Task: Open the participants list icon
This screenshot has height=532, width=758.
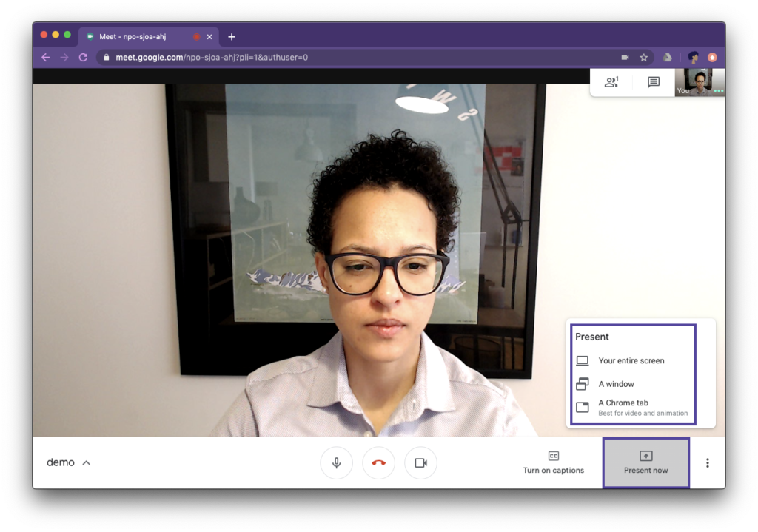Action: coord(611,83)
